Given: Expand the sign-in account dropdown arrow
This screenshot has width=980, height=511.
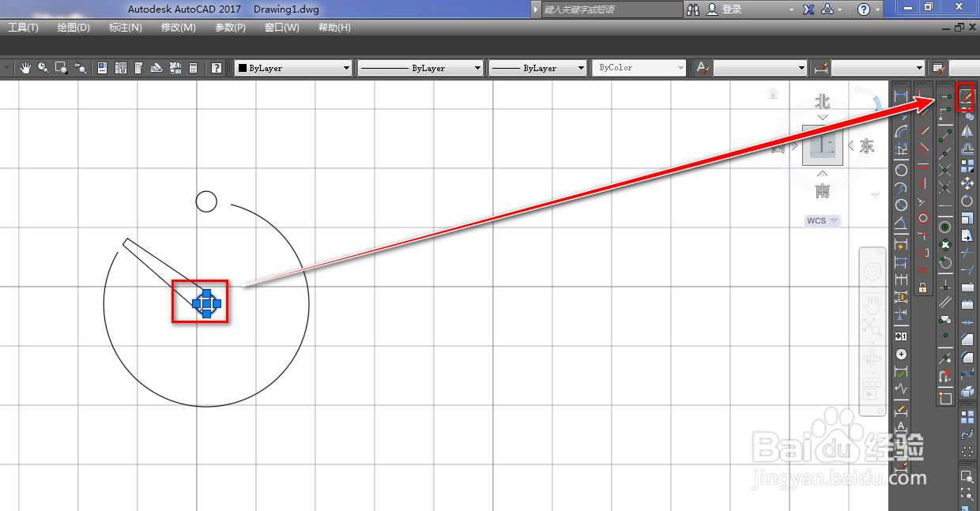Looking at the screenshot, I should (x=791, y=9).
